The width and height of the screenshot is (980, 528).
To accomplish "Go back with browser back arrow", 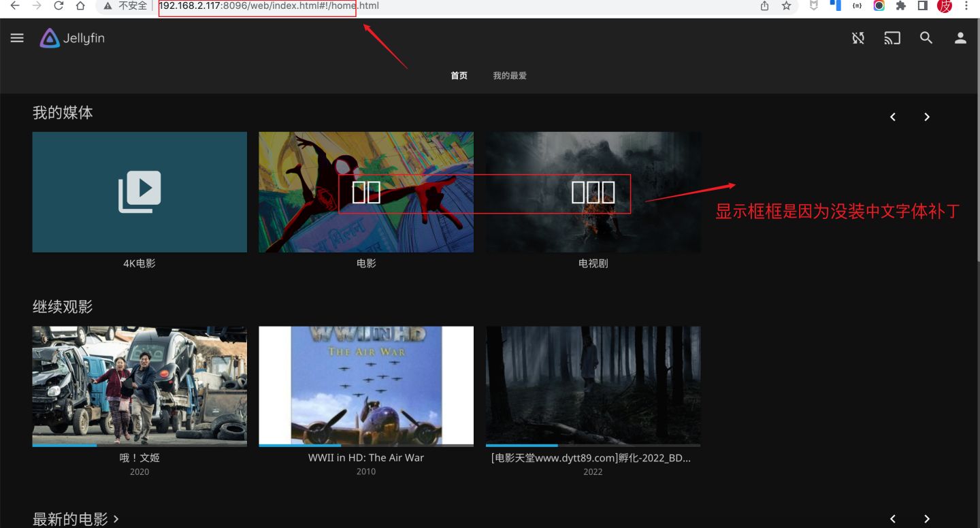I will coord(15,5).
